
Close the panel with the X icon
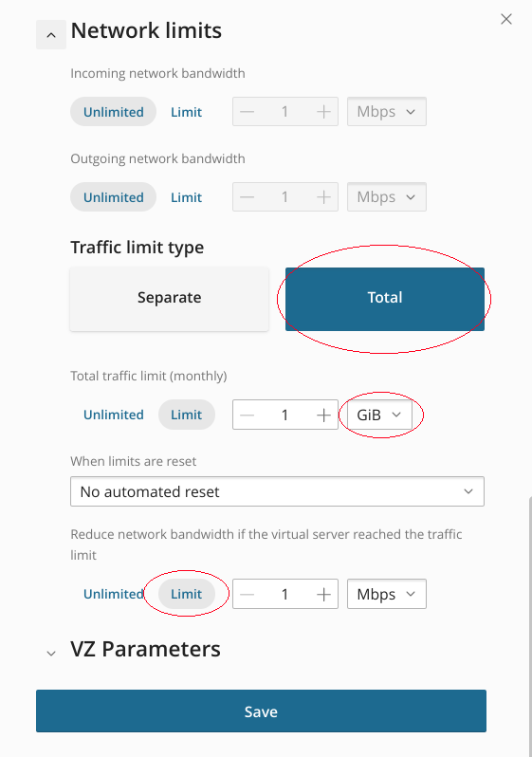506,19
